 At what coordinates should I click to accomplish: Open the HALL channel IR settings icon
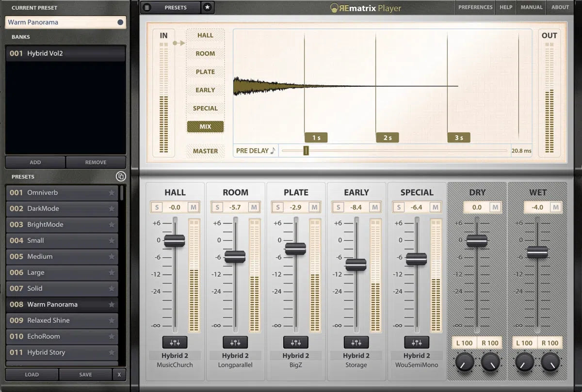(175, 342)
